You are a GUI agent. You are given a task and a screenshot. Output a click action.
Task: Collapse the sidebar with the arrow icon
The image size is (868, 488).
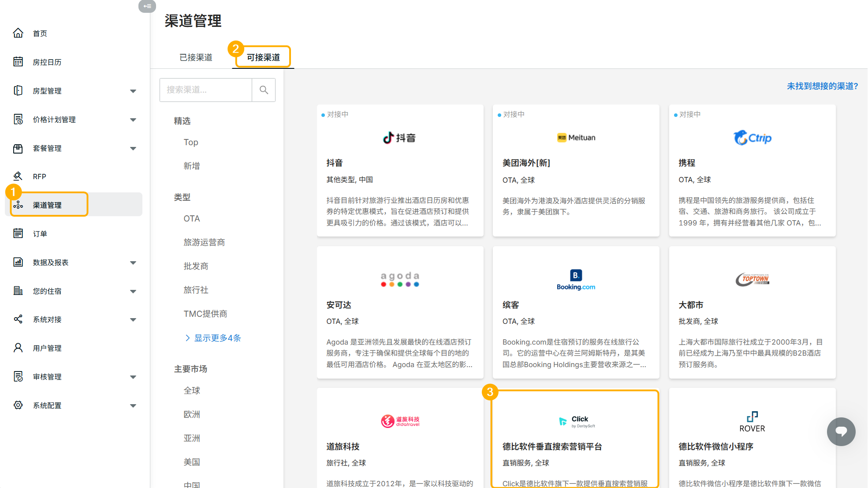pyautogui.click(x=147, y=6)
